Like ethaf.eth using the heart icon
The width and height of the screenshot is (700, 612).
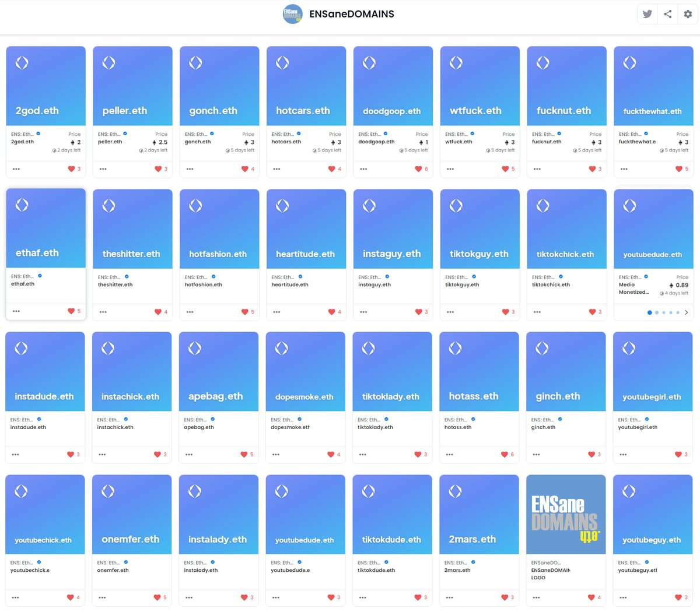71,311
